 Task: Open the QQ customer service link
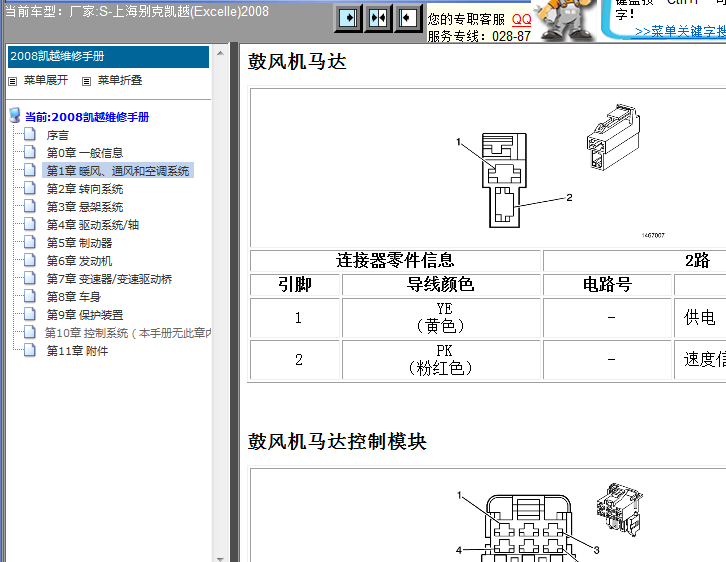[521, 20]
